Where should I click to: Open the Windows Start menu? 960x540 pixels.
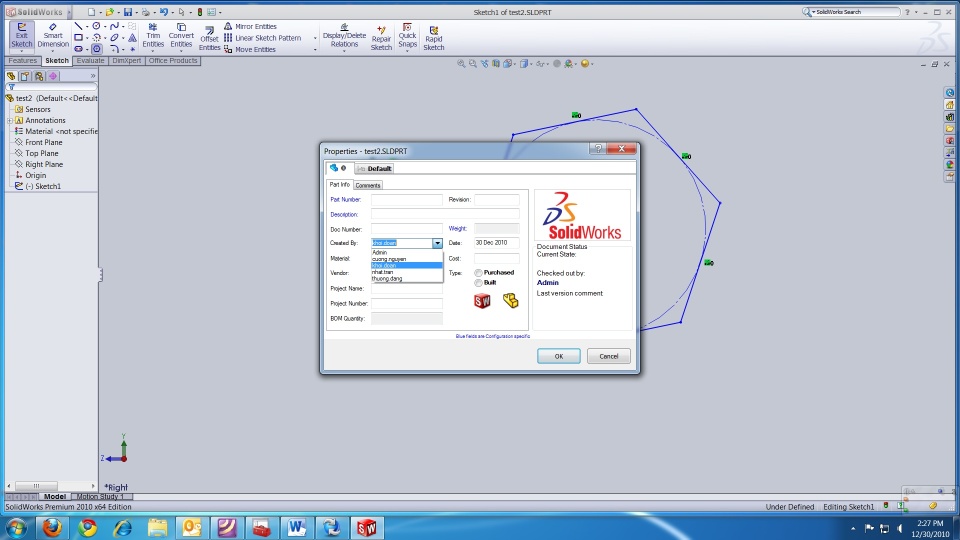click(17, 528)
